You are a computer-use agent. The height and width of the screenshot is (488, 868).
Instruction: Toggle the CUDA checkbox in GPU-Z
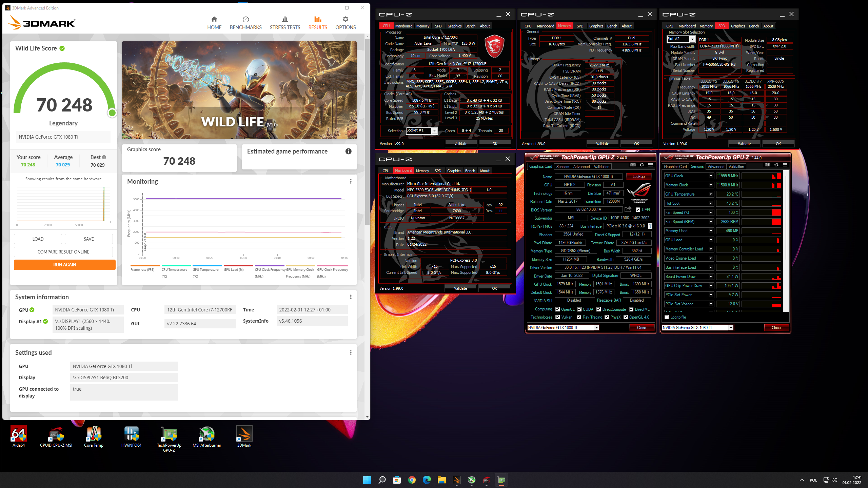point(579,309)
